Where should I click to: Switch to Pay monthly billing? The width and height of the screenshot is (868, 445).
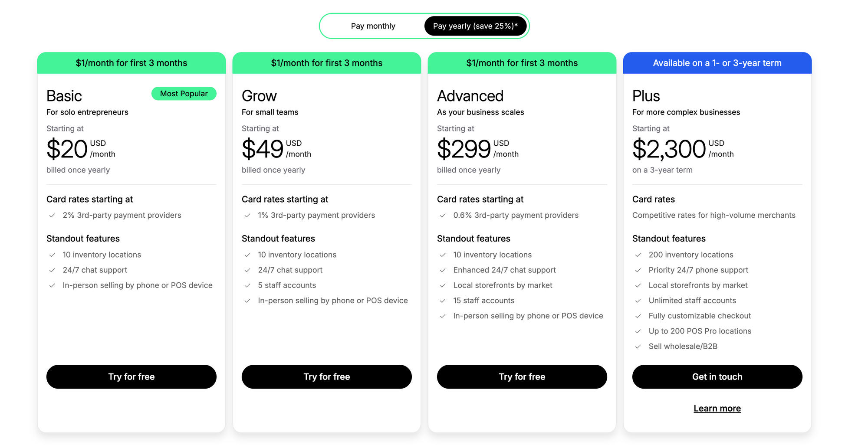(373, 26)
